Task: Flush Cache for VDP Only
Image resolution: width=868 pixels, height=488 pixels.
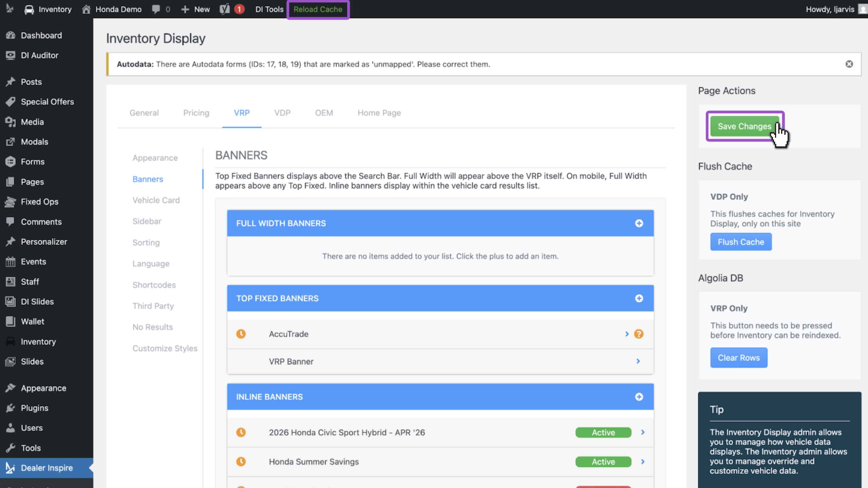Action: pos(741,242)
